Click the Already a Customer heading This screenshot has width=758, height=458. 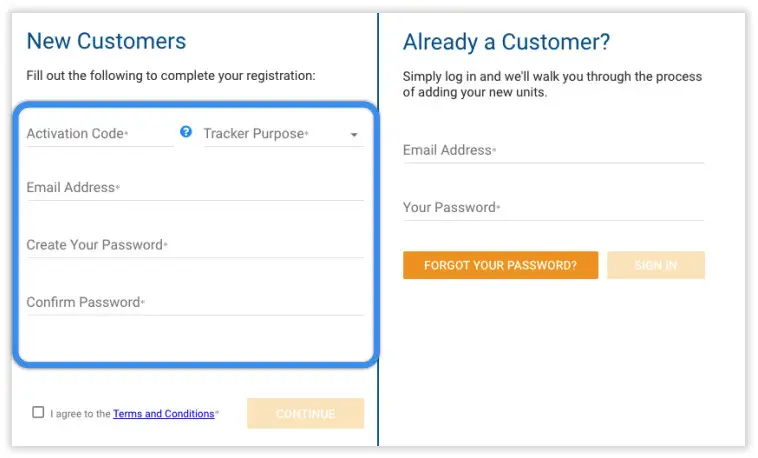pyautogui.click(x=506, y=42)
